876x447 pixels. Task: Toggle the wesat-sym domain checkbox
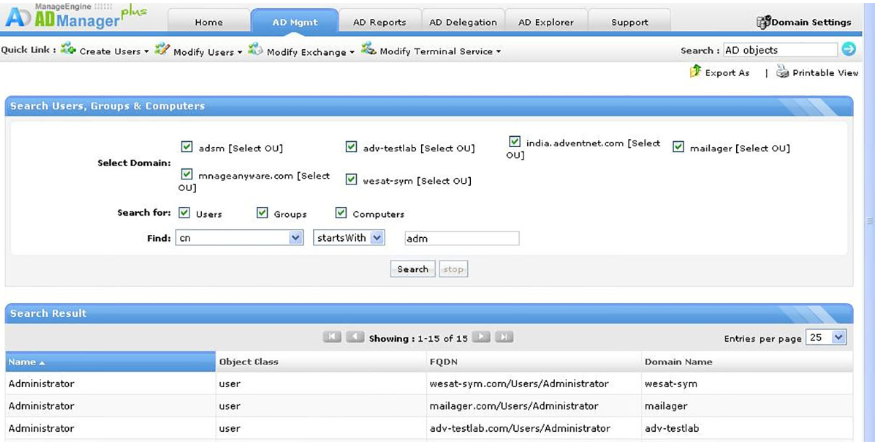pyautogui.click(x=351, y=179)
